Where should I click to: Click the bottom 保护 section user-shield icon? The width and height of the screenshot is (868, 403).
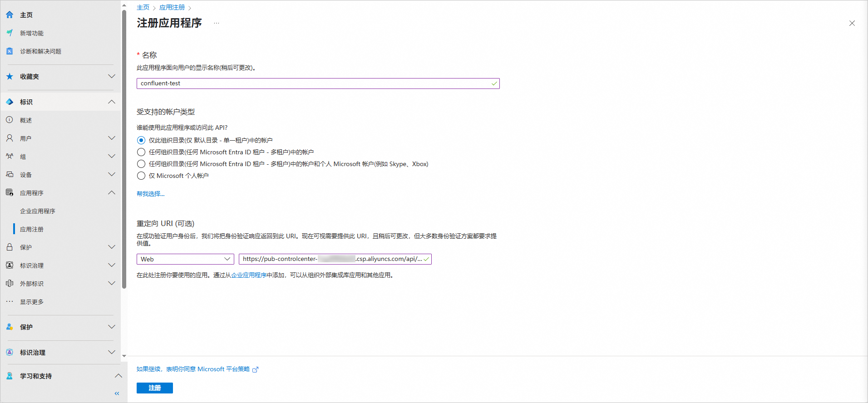click(10, 327)
